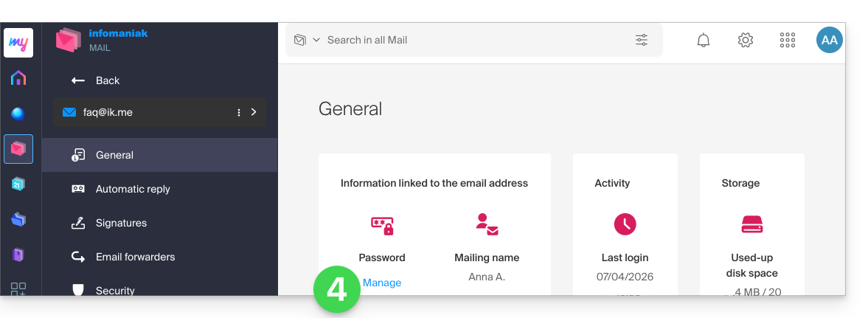The image size is (868, 318).
Task: Select General in the sidebar menu
Action: [x=114, y=155]
